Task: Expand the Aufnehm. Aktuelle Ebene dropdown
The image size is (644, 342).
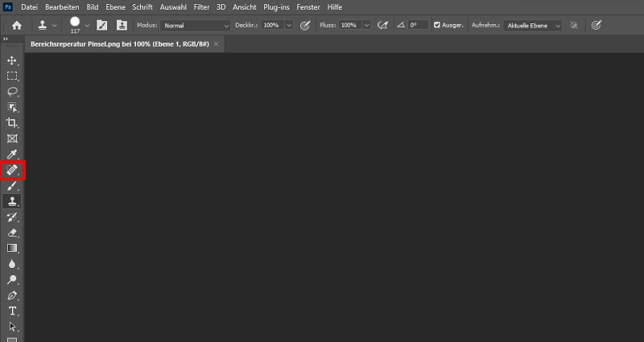Action: pyautogui.click(x=532, y=26)
